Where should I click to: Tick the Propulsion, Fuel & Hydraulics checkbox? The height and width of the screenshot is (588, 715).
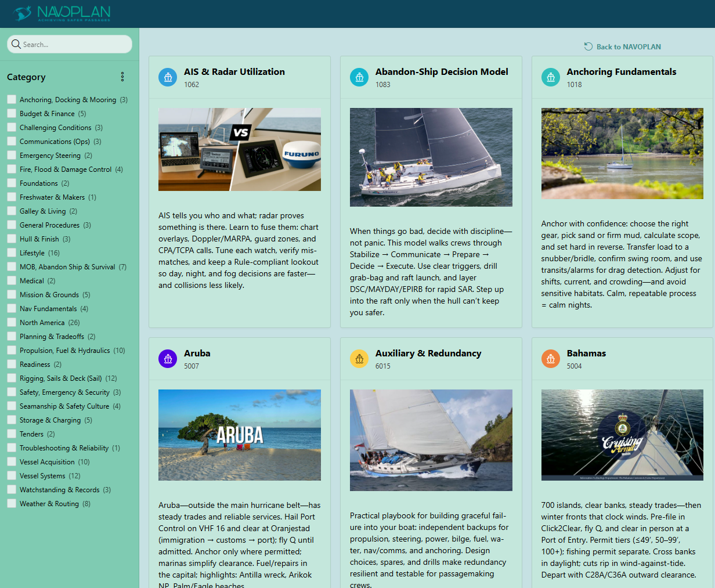click(12, 350)
